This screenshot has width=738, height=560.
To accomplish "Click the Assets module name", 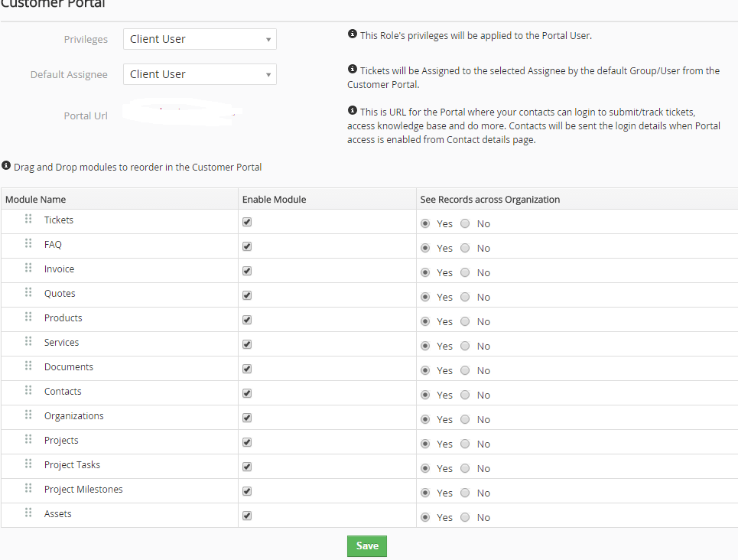I will (58, 514).
